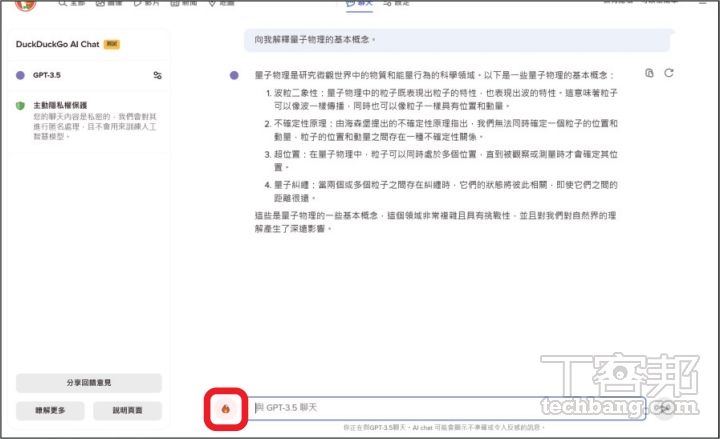Click list item 1 about 波粒二象性
This screenshot has width=720, height=439.
point(441,100)
